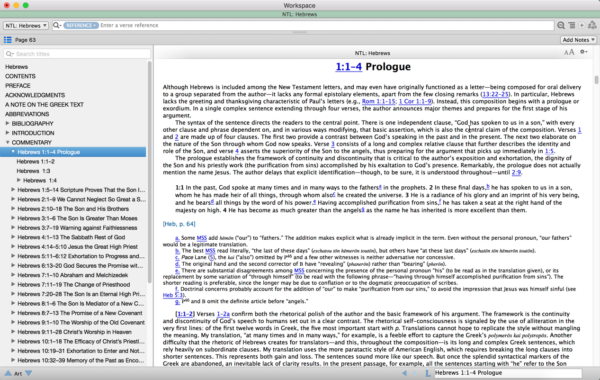600x380 pixels.
Task: Expand the BIBLIOGRAPHY section
Action: tap(7, 123)
